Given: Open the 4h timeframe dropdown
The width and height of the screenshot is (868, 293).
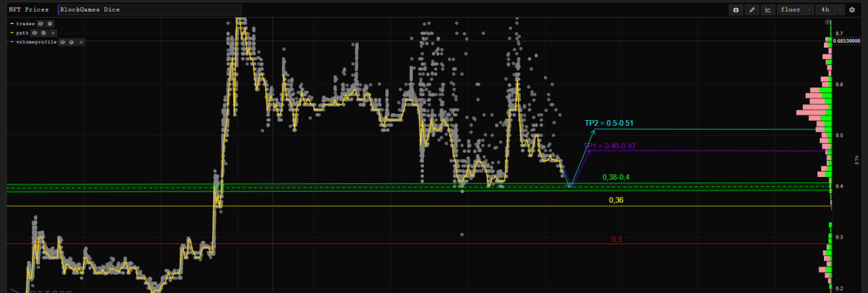Looking at the screenshot, I should click(830, 9).
